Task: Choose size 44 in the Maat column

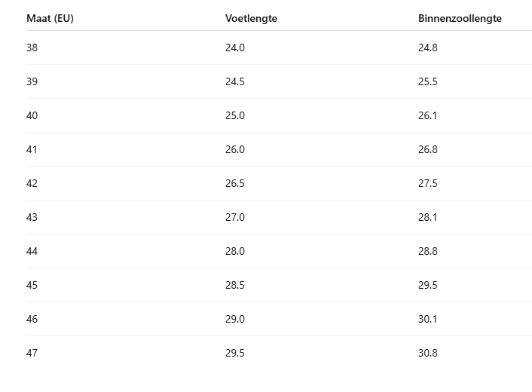Action: tap(32, 251)
